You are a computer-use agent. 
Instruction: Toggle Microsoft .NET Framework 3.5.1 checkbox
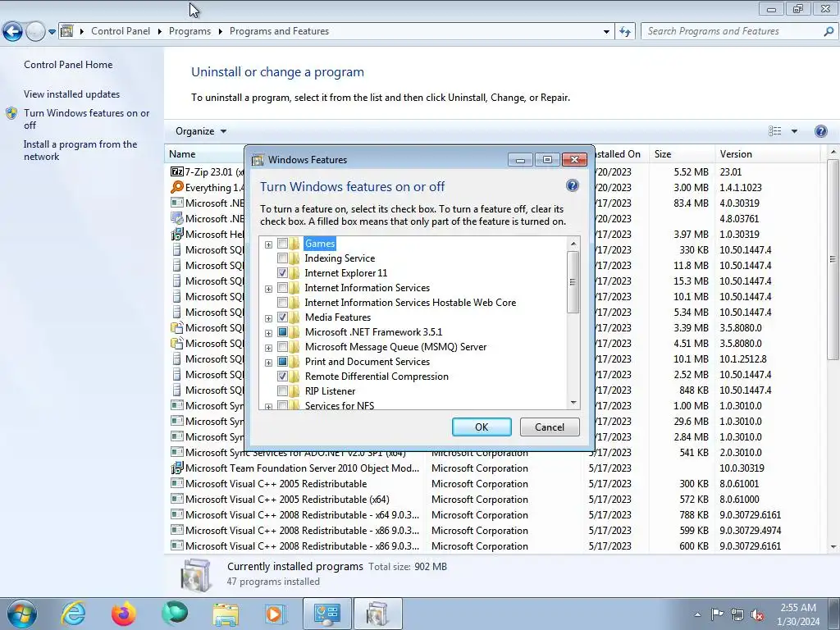click(282, 332)
